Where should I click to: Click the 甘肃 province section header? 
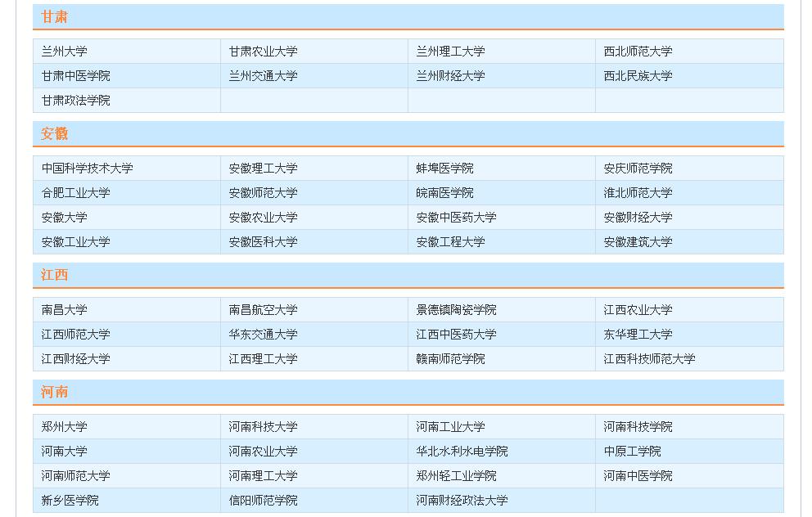click(x=55, y=17)
